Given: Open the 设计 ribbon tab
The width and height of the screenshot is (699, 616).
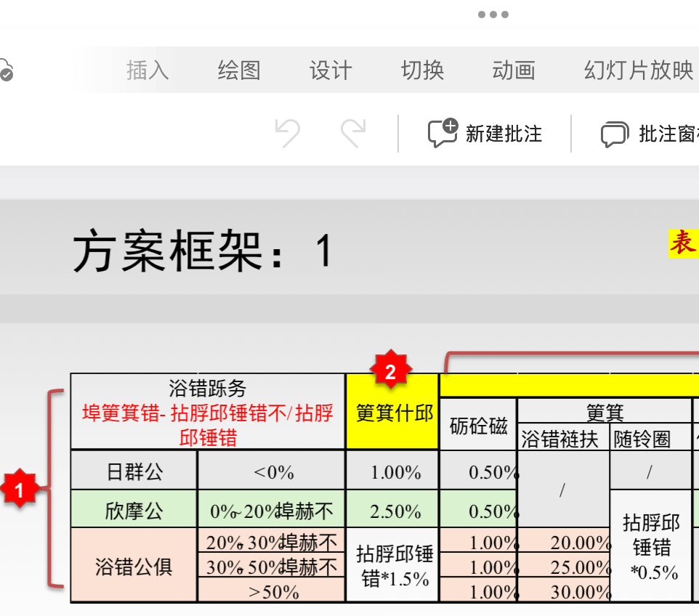Looking at the screenshot, I should (331, 70).
